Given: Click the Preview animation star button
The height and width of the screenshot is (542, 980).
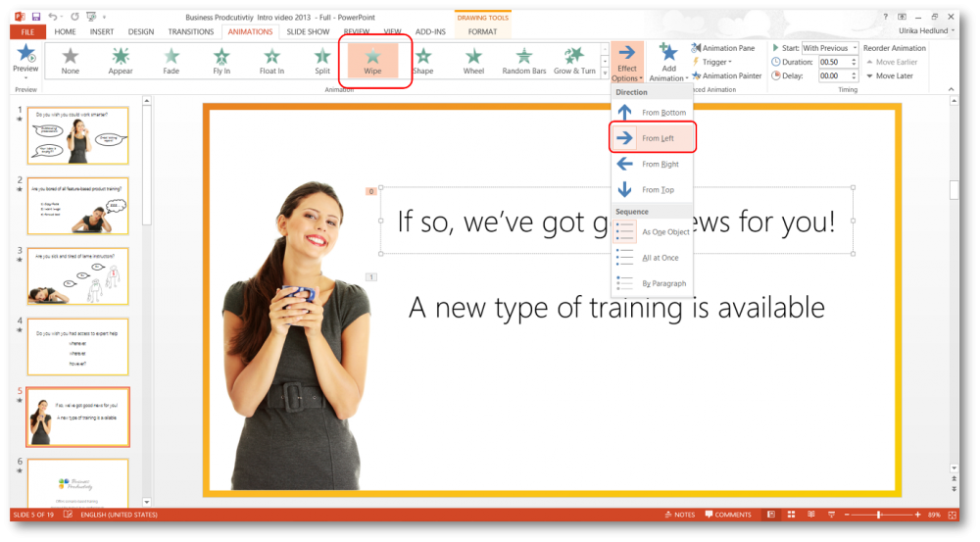Looking at the screenshot, I should click(25, 59).
